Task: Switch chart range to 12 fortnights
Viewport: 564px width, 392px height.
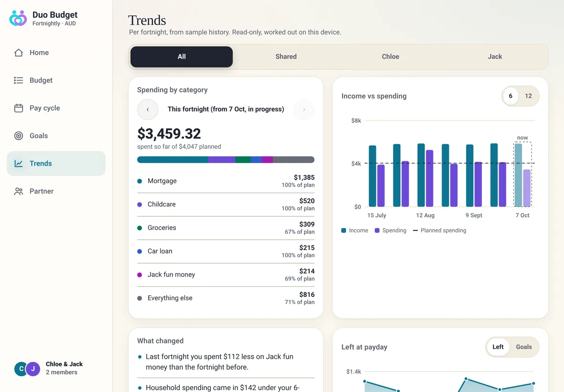Action: tap(528, 96)
